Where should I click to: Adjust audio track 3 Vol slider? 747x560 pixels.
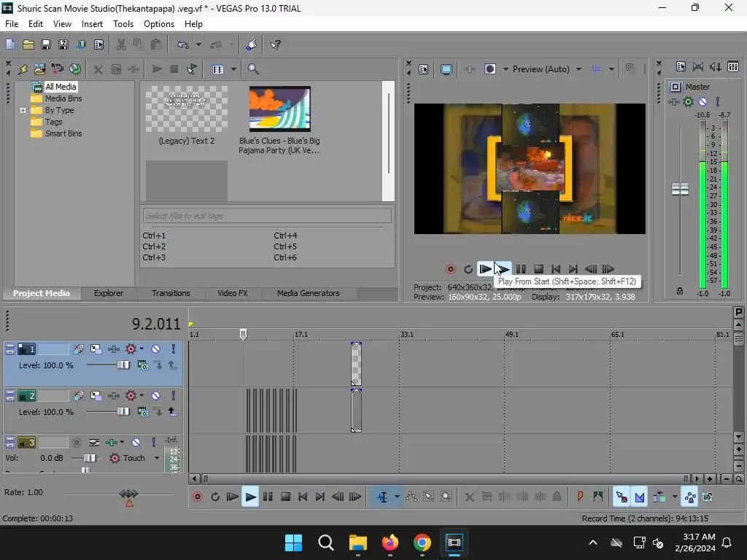(x=89, y=458)
